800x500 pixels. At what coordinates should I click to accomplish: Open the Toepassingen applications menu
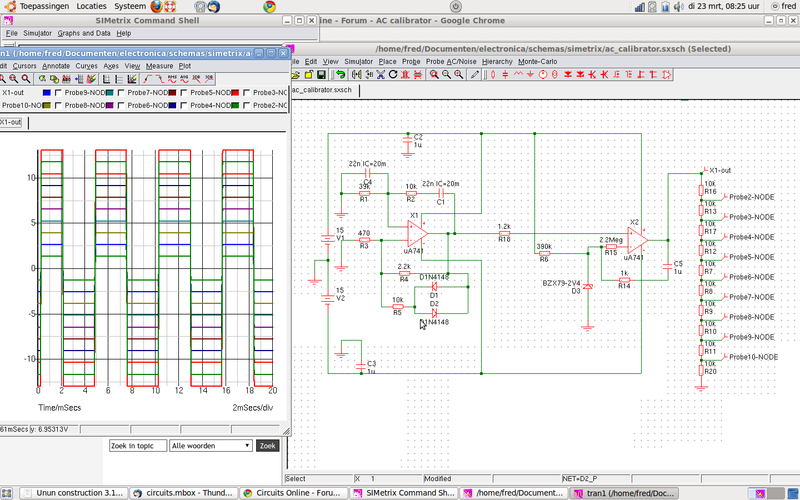click(x=43, y=6)
